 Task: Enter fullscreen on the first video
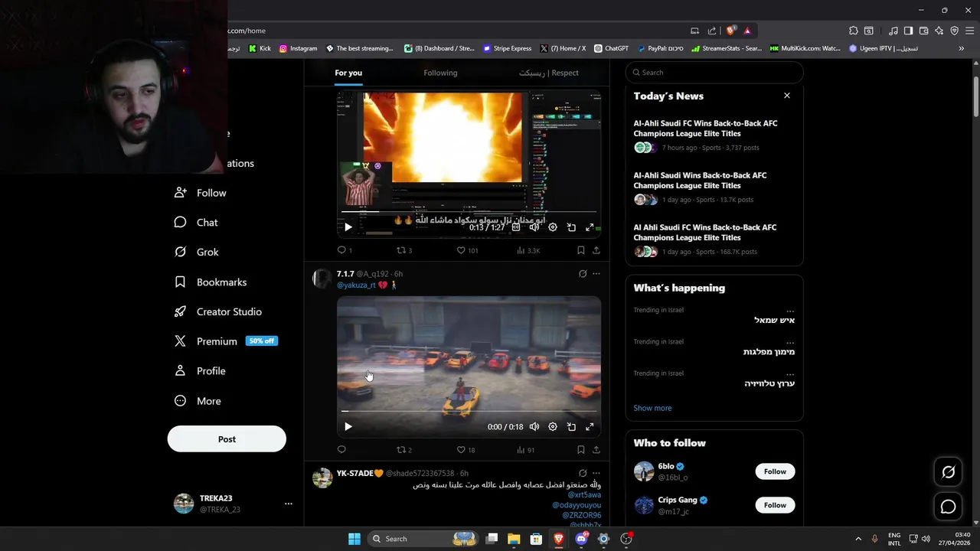[x=590, y=227]
